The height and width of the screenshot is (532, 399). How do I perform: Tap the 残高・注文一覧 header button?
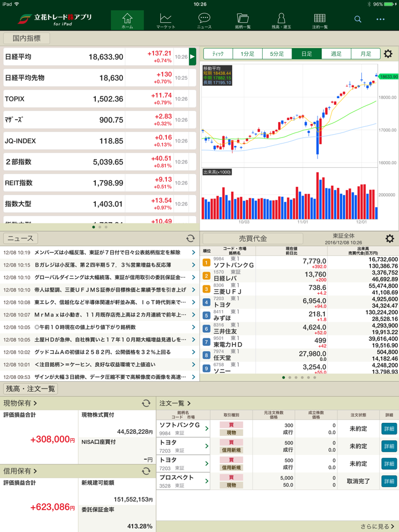30,389
